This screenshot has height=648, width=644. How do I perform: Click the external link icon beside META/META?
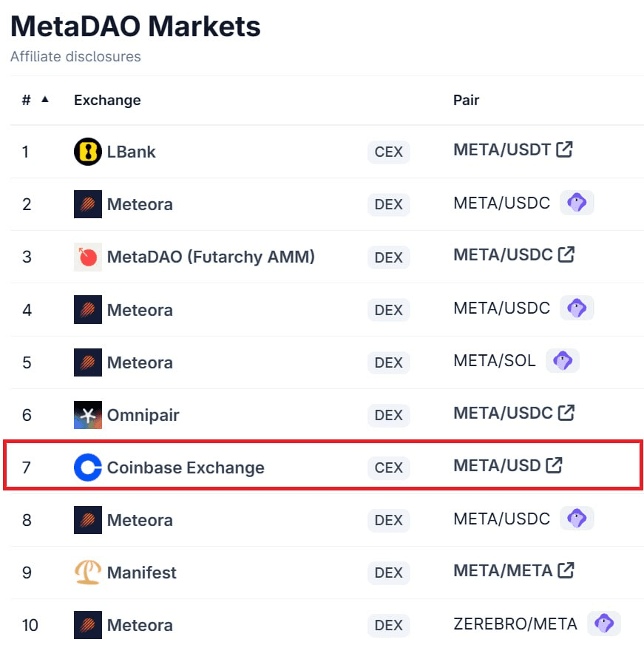pos(566,571)
